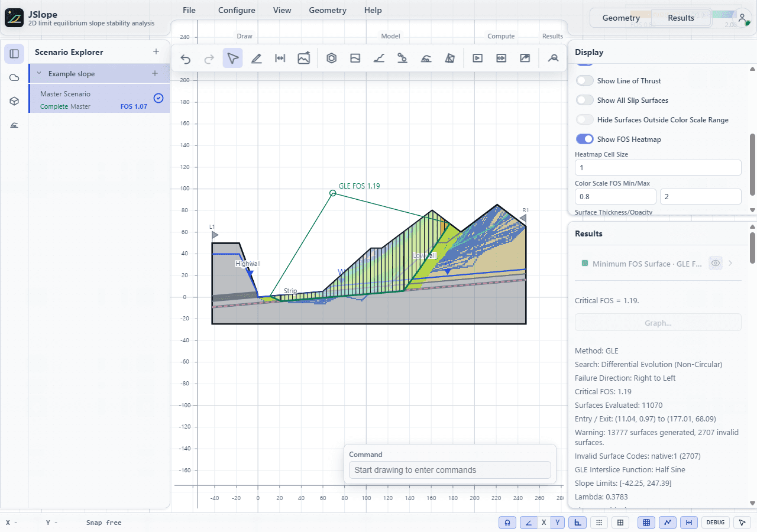The height and width of the screenshot is (532, 757).
Task: Click the sidebar panel layout icon
Action: pos(14,54)
